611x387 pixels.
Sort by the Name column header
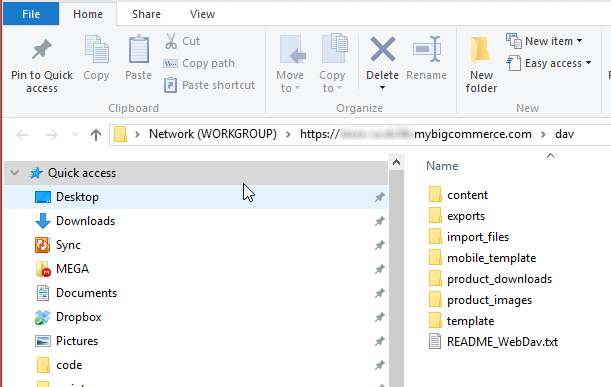442,166
